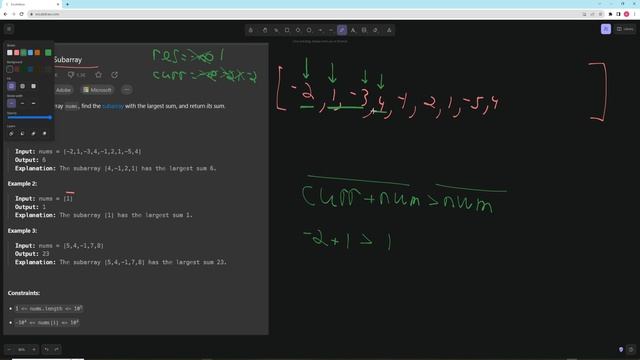This screenshot has height=360, width=640.
Task: Choose the pink stroke color
Action: pyautogui.click(x=17, y=53)
